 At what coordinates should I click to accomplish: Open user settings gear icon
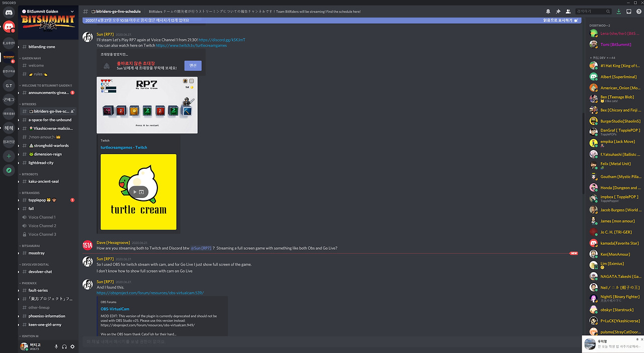point(72,346)
